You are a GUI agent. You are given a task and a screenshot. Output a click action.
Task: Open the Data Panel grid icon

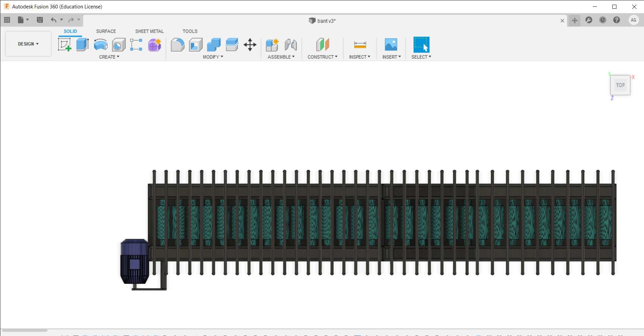click(7, 20)
